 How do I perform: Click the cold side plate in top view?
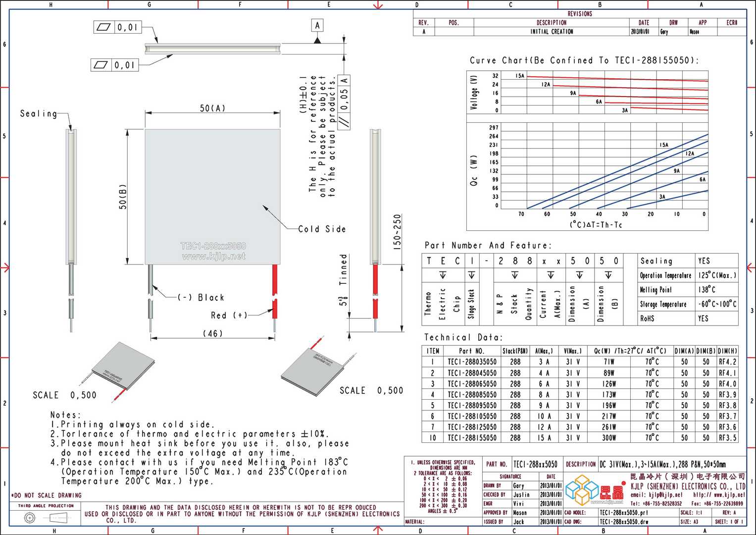(212, 197)
